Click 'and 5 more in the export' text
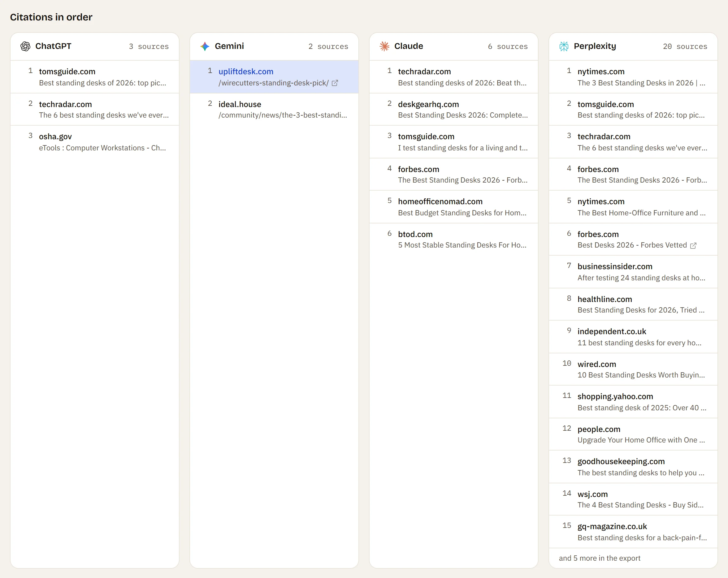 (x=599, y=558)
